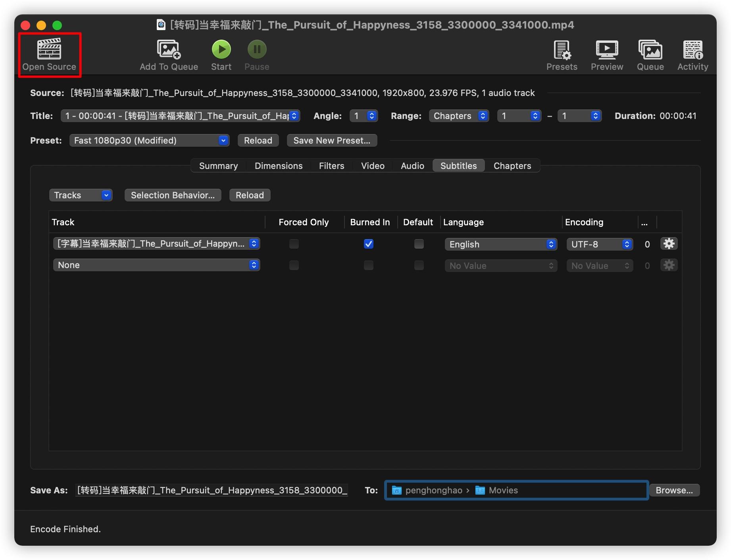Click the Open Source clapperboard icon
Image resolution: width=731 pixels, height=560 pixels.
[49, 49]
